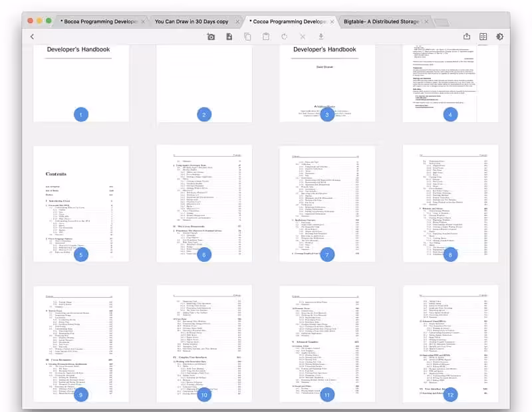Select page 9 thumbnail
This screenshot has height=412, width=532.
81,344
